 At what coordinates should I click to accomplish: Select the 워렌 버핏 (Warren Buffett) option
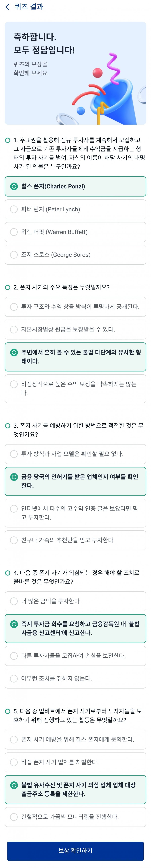[x=75, y=232]
